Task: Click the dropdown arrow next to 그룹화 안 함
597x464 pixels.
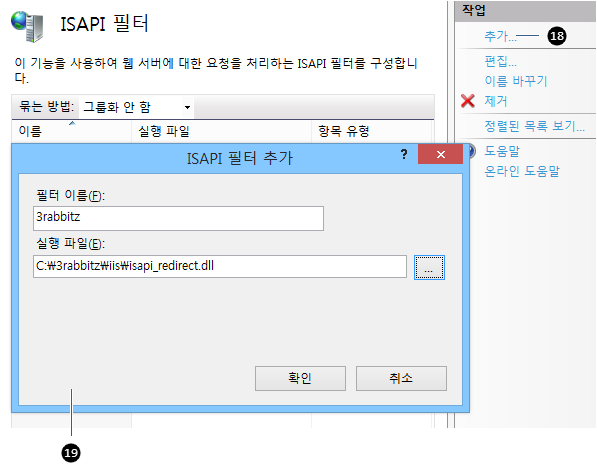Action: [187, 107]
